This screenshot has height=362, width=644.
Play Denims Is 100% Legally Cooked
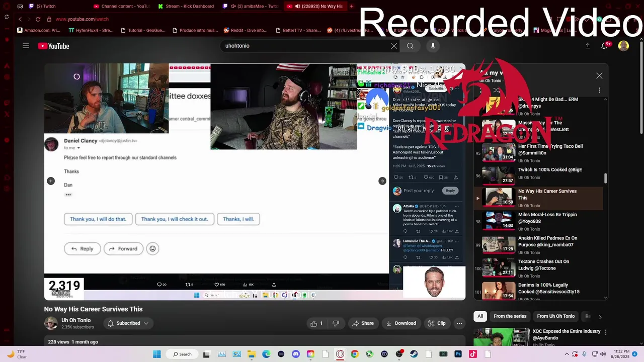point(539,292)
